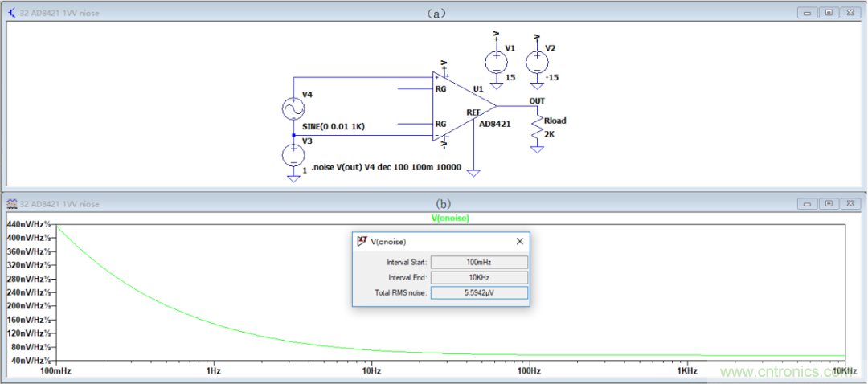Close the V(onoise) noise dialog
Screen dimensions: 868x384
(x=519, y=241)
